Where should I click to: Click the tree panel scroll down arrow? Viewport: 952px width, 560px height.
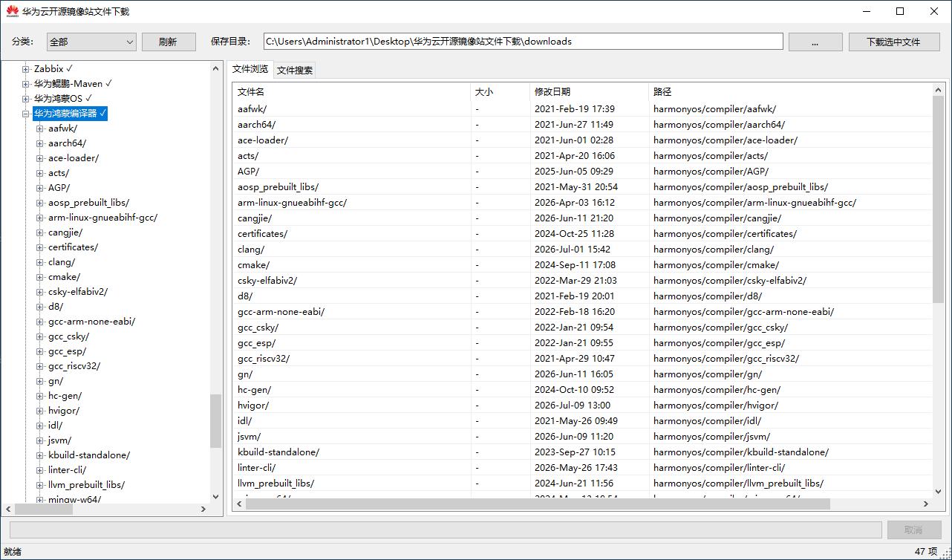216,497
